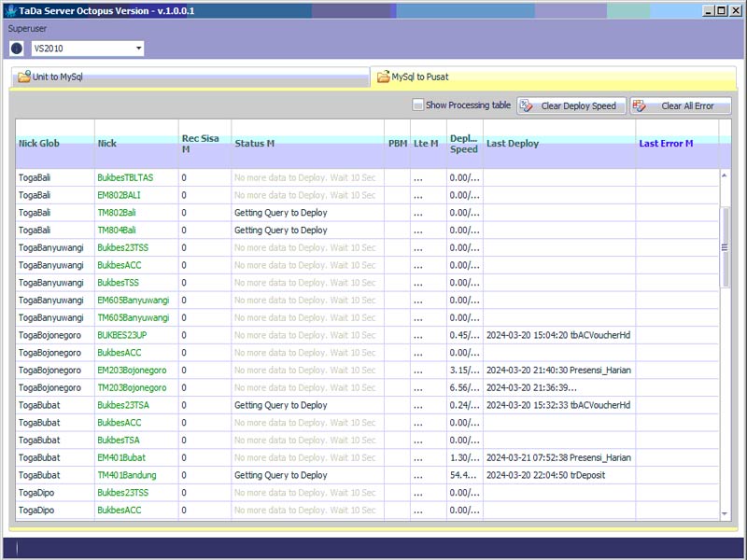Click the folder icon on Unit to MySql tab
This screenshot has width=747, height=560.
(x=23, y=77)
